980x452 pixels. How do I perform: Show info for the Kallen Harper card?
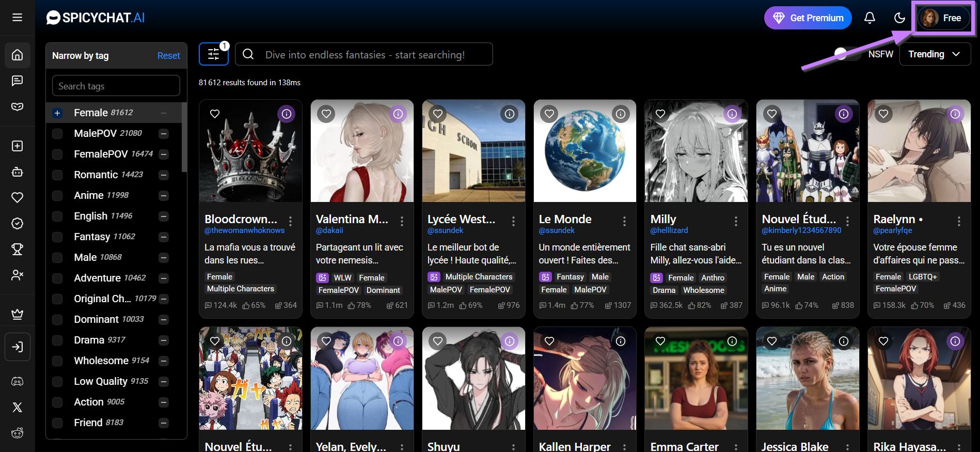tap(621, 341)
